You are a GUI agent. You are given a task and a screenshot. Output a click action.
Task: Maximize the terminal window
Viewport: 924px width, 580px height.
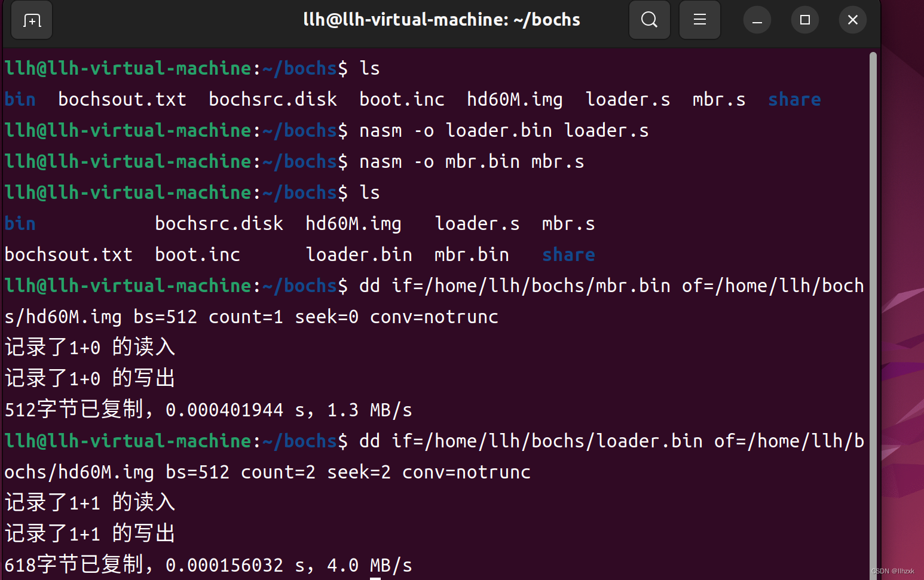pyautogui.click(x=804, y=20)
